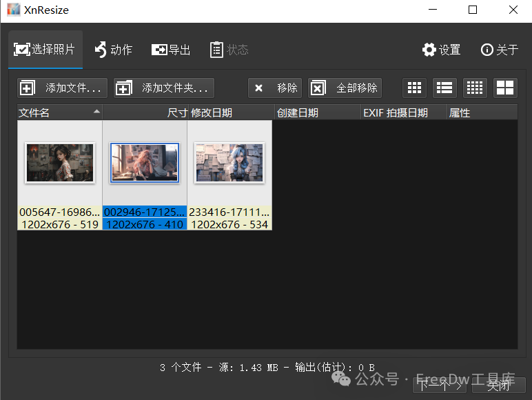Switch to dense tiny-thumbnails grid view

pyautogui.click(x=475, y=88)
